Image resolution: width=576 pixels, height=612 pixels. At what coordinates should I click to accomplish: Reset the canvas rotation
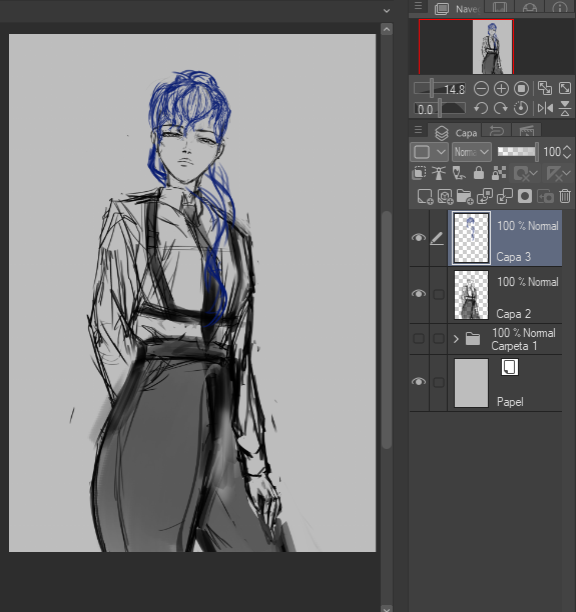click(521, 108)
